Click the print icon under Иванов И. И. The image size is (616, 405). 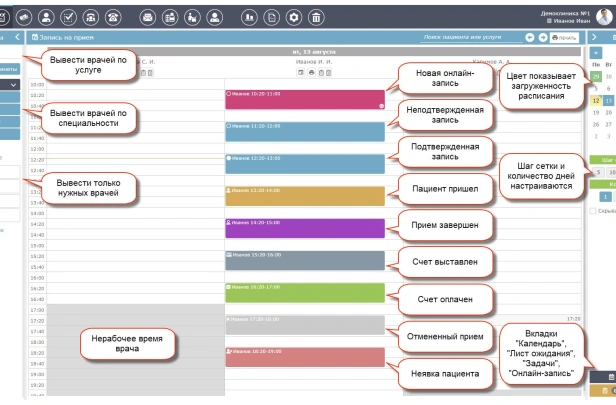pyautogui.click(x=312, y=72)
